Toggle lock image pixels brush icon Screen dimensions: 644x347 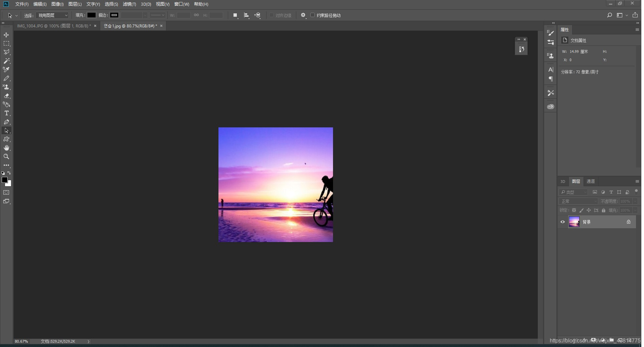coord(581,210)
